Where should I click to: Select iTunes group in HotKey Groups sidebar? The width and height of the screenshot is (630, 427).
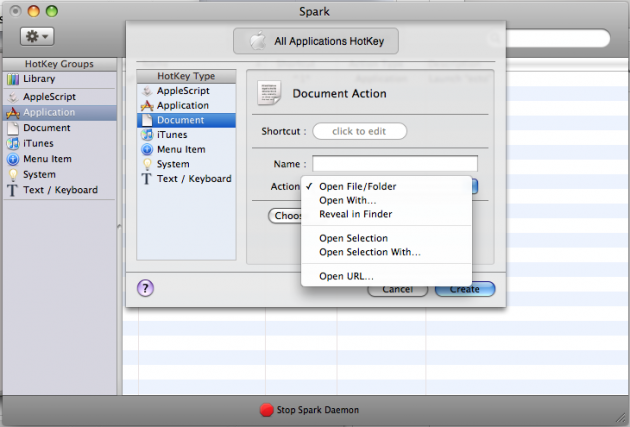click(x=59, y=143)
